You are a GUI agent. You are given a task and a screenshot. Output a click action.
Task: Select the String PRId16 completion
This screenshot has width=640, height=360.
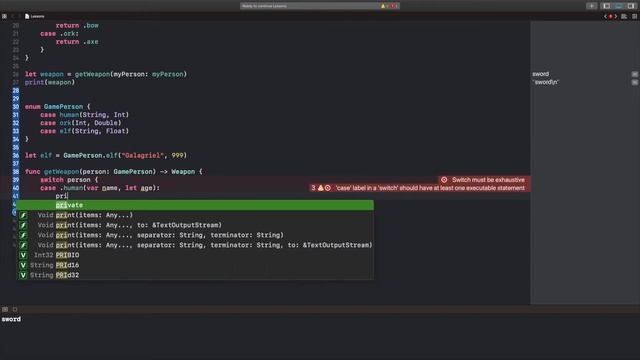pyautogui.click(x=195, y=265)
